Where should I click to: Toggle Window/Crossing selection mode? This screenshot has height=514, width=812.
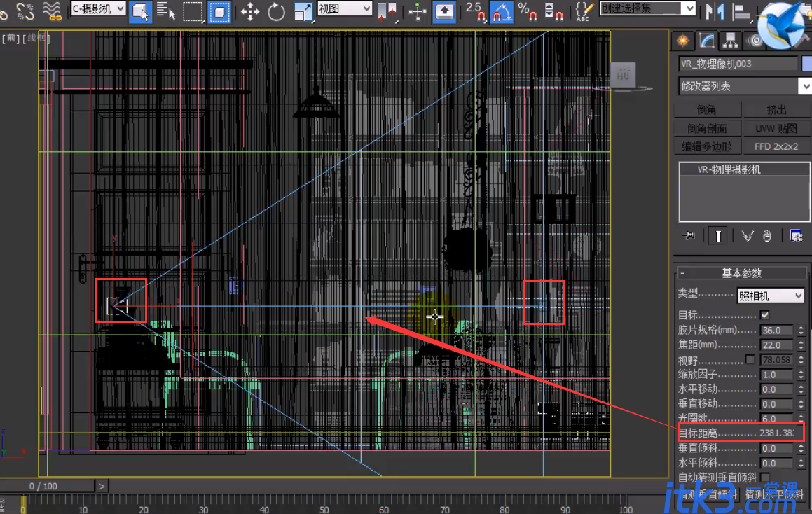point(219,11)
